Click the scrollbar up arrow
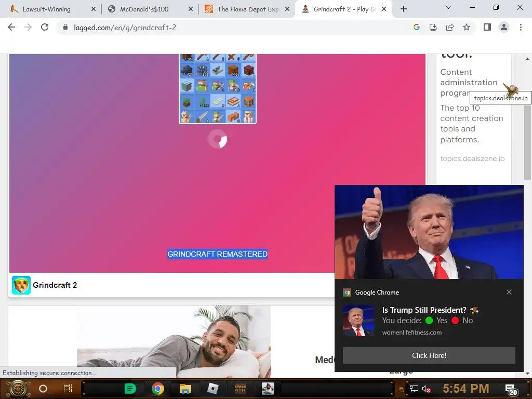This screenshot has height=399, width=532. point(527,59)
